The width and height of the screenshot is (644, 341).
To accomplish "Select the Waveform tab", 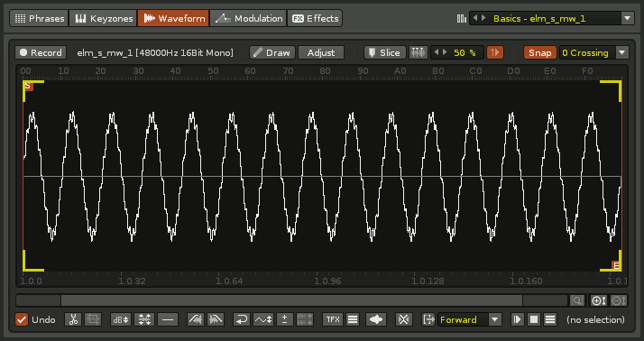I will (x=173, y=18).
